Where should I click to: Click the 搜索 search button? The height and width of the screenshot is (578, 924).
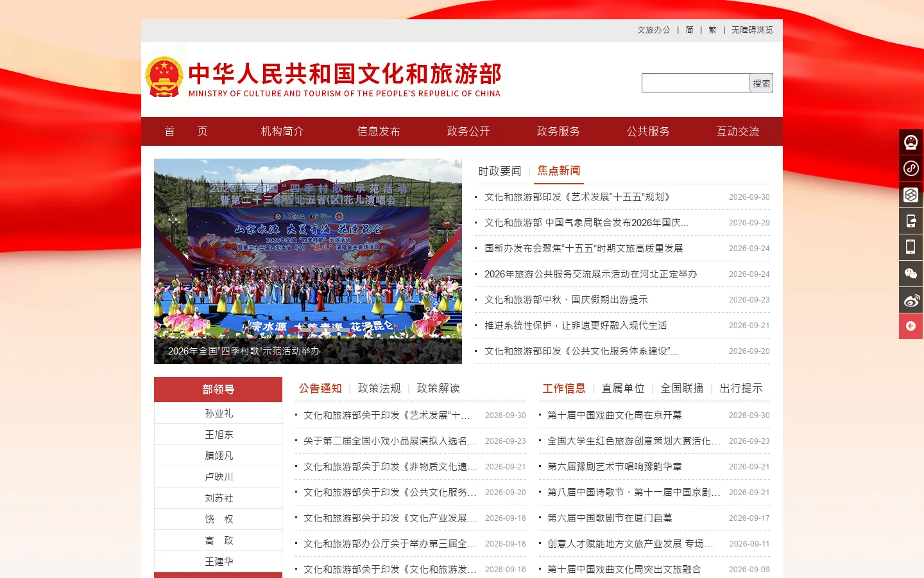pyautogui.click(x=762, y=83)
